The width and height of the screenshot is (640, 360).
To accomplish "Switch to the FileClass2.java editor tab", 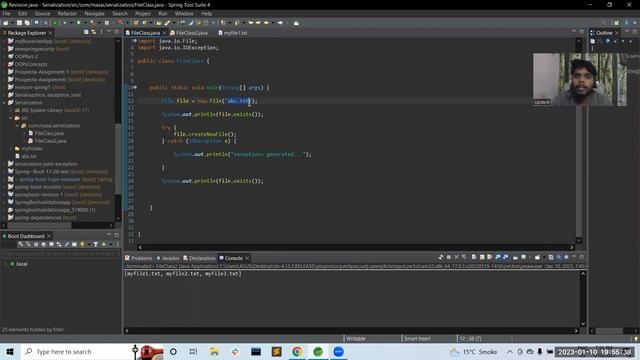I will [x=189, y=33].
